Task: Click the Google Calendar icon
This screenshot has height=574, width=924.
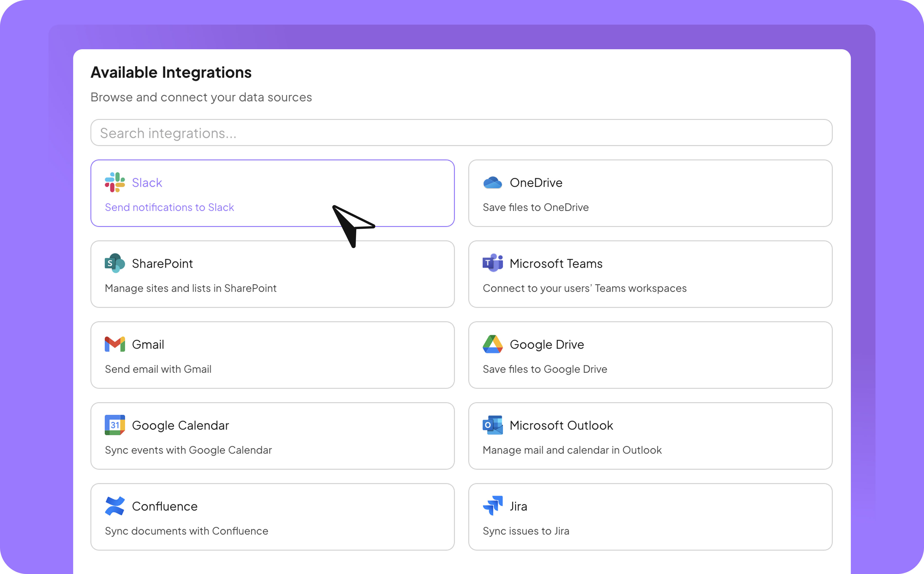Action: [115, 425]
